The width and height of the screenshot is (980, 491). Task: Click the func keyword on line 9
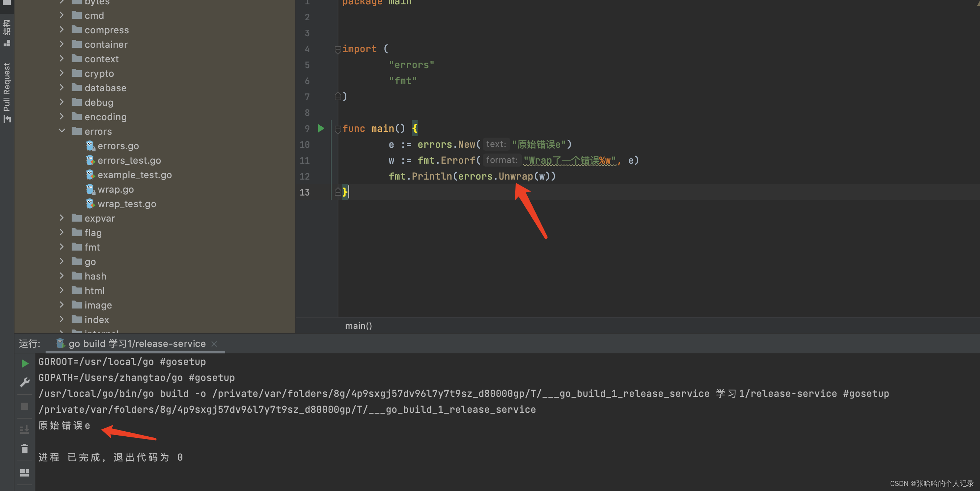(x=354, y=129)
